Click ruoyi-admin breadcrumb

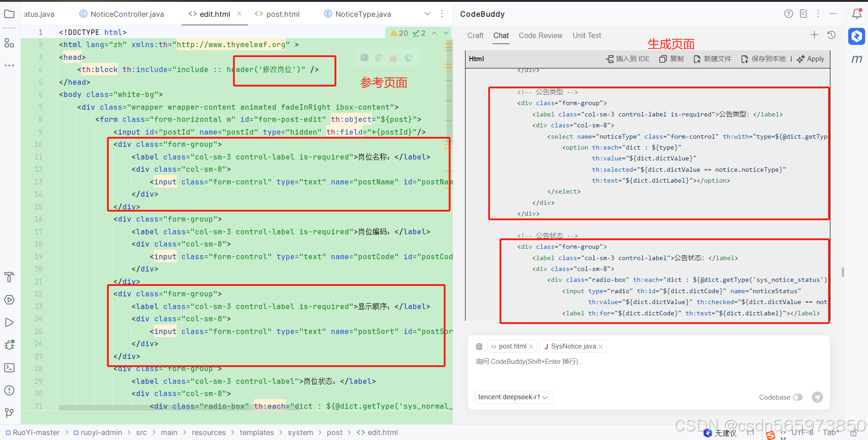point(97,433)
